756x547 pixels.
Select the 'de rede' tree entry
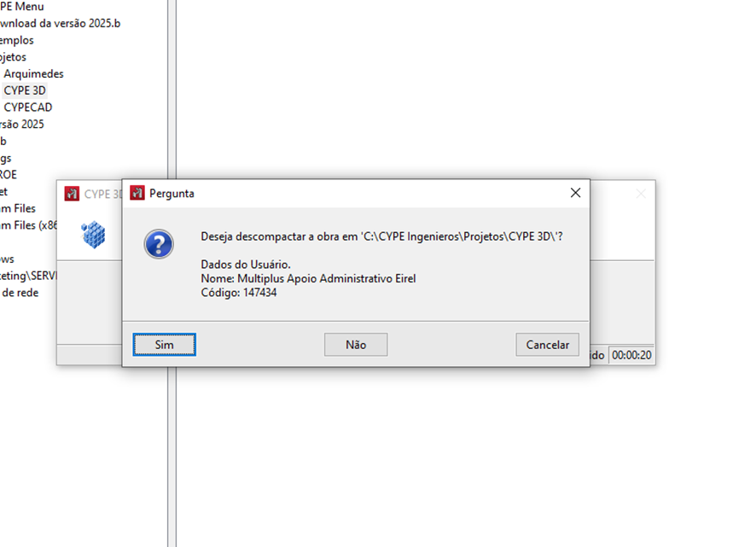tap(20, 293)
